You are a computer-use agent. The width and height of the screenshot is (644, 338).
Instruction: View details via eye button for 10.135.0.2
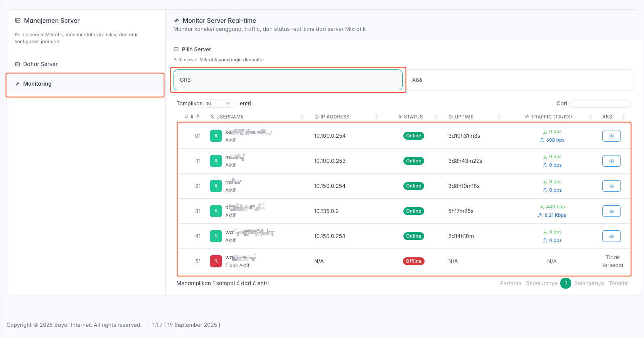[x=611, y=211]
